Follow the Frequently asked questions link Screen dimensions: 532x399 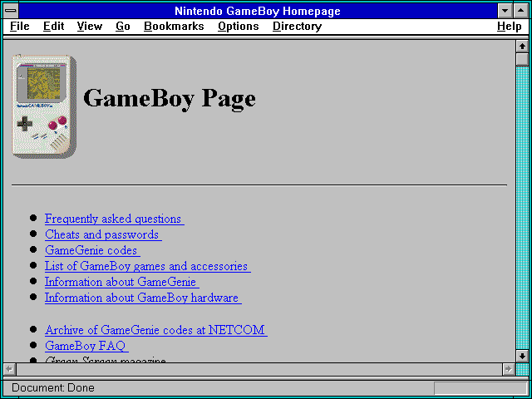[x=115, y=219]
